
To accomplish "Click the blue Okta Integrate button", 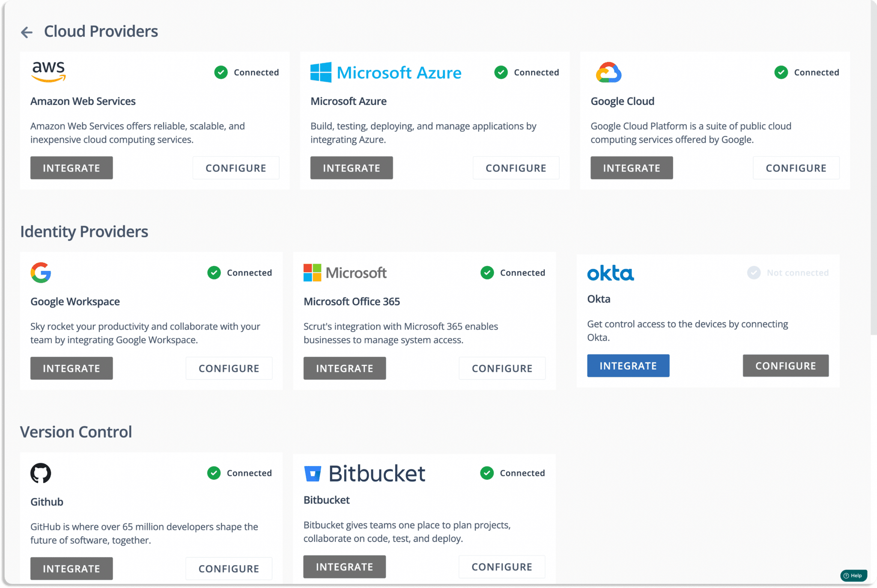I will tap(628, 365).
